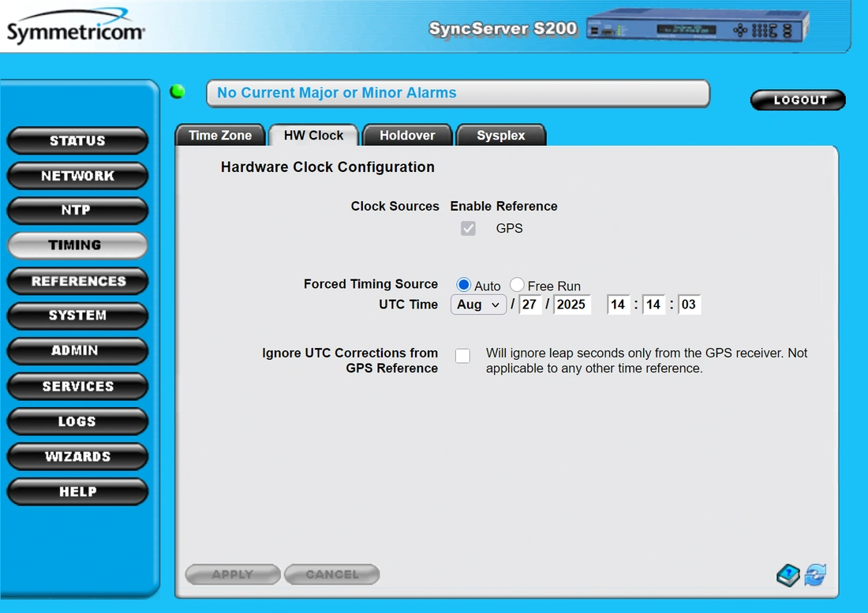The height and width of the screenshot is (613, 868).
Task: Toggle the GPS enable reference checkbox
Action: 468,229
